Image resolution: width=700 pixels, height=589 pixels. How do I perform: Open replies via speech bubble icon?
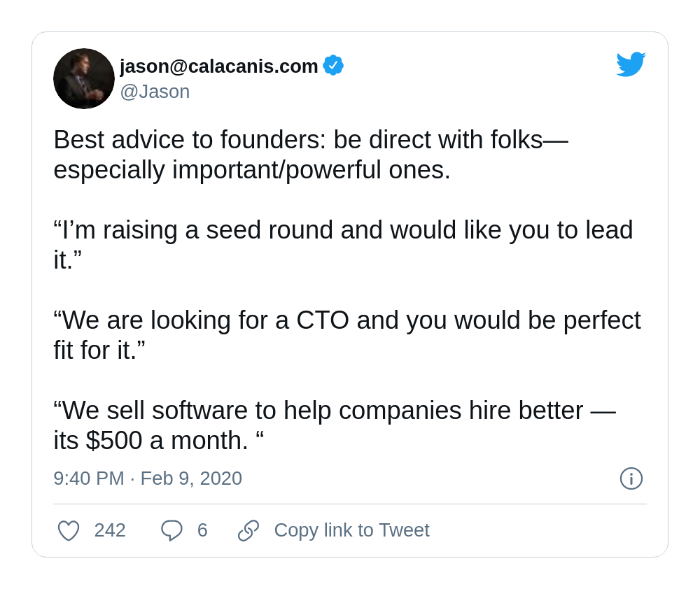pos(171,530)
